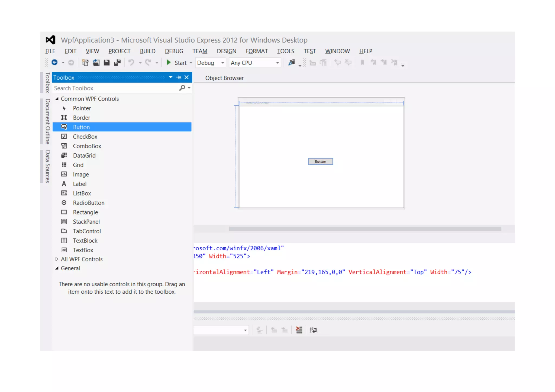The width and height of the screenshot is (555, 392).
Task: Select the ListBox control in Toolbox
Action: coord(122,193)
